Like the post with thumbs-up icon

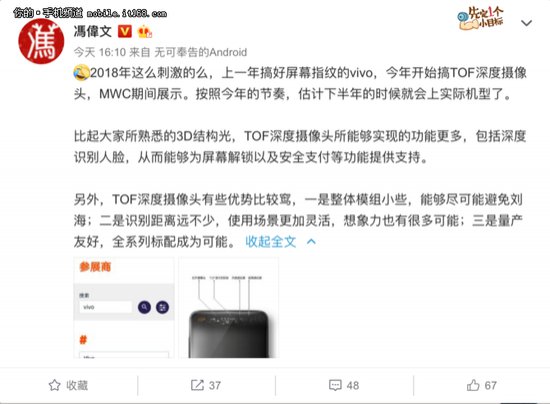coord(473,385)
